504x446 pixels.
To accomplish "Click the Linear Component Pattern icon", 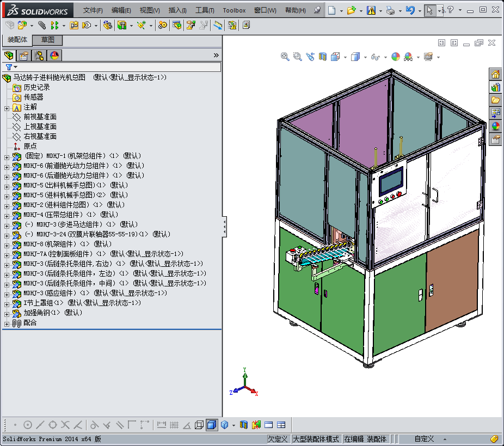I will (x=54, y=25).
